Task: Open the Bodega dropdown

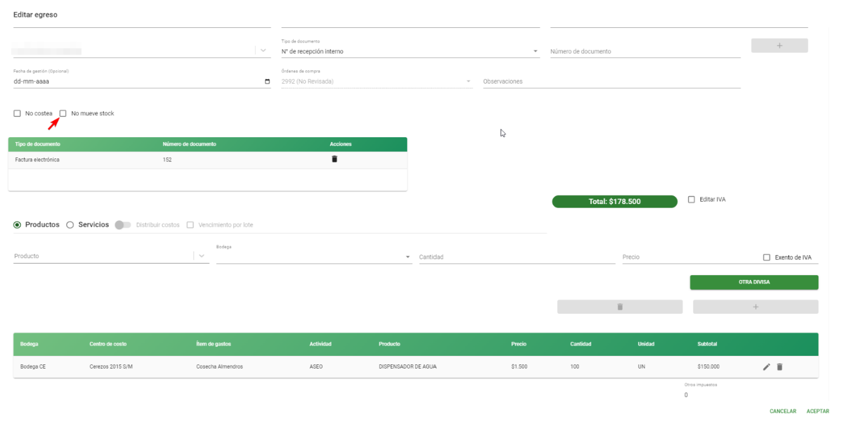Action: pos(313,256)
